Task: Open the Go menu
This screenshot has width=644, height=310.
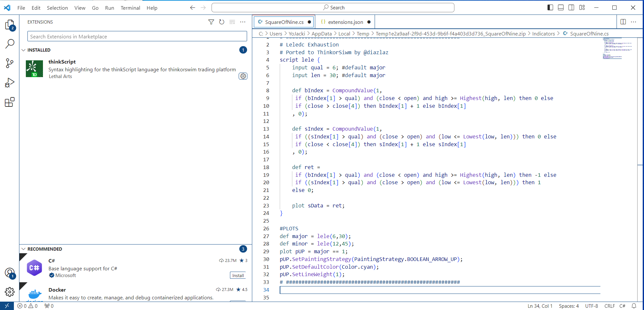Action: coord(95,8)
